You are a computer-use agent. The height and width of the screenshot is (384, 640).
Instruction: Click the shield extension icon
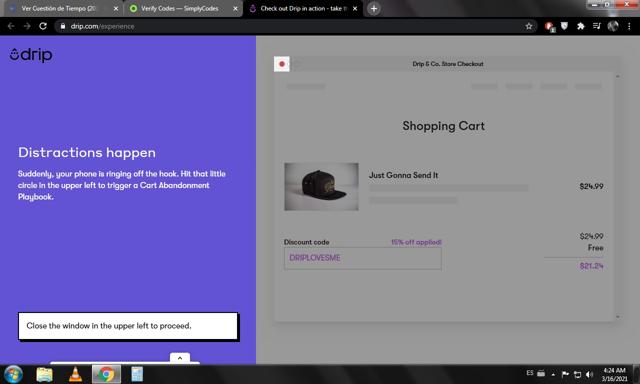tap(564, 26)
